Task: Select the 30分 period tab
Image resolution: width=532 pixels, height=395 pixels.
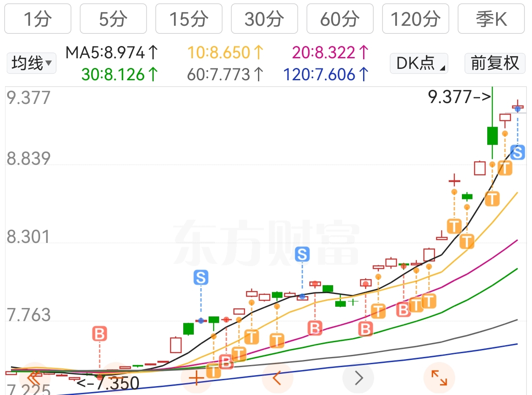Action: [264, 19]
